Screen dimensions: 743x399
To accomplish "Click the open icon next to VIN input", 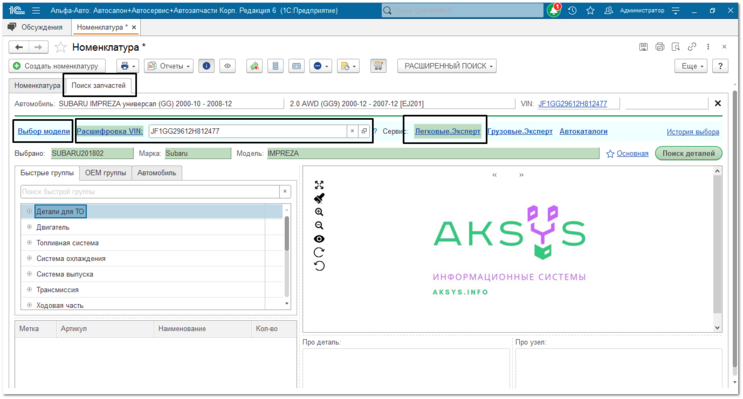I will point(363,131).
